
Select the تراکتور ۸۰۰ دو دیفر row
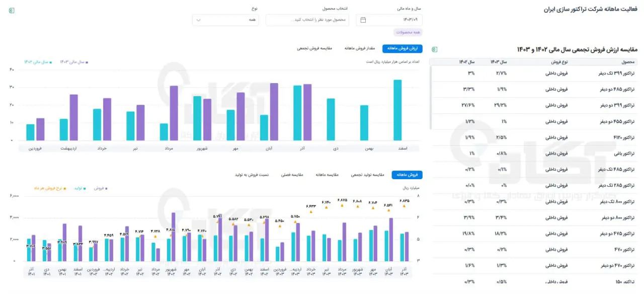534,217
